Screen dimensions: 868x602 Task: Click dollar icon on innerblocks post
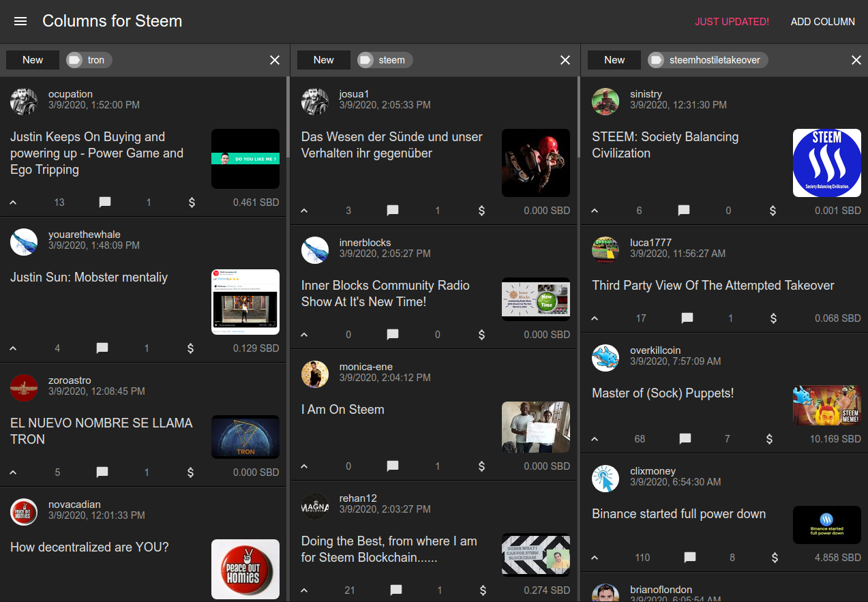[481, 334]
